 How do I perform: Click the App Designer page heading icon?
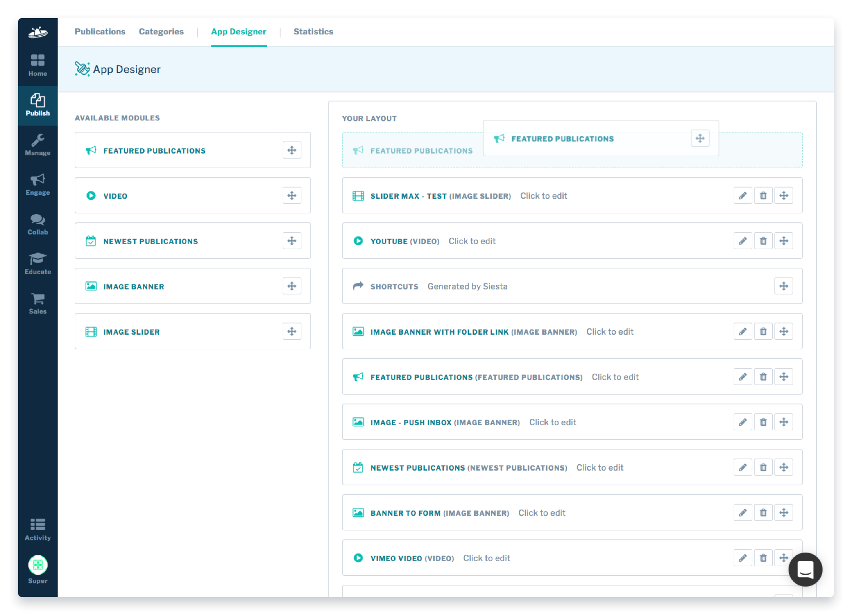coord(82,69)
